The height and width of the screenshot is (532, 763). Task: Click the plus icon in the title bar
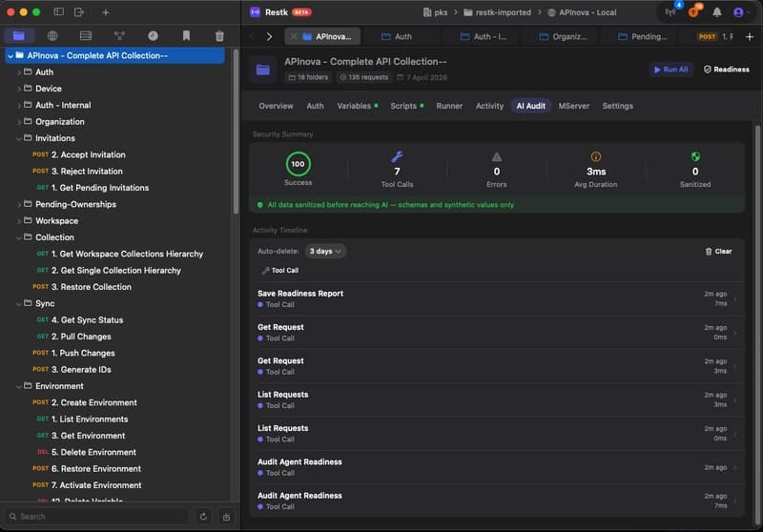pos(106,12)
